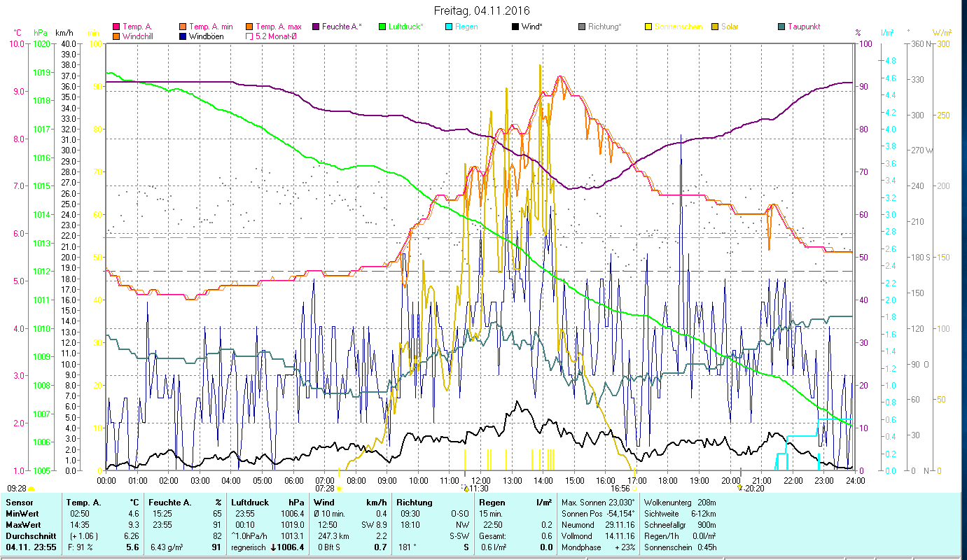
Task: Click the green Luftdruck* legend square
Action: click(382, 27)
